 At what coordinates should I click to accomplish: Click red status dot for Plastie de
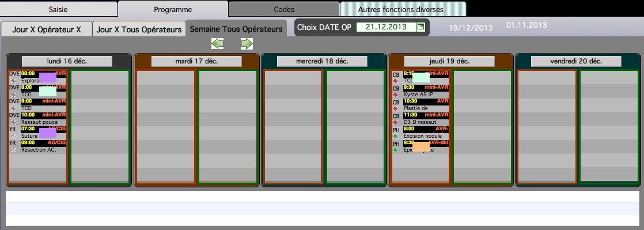coord(396,108)
